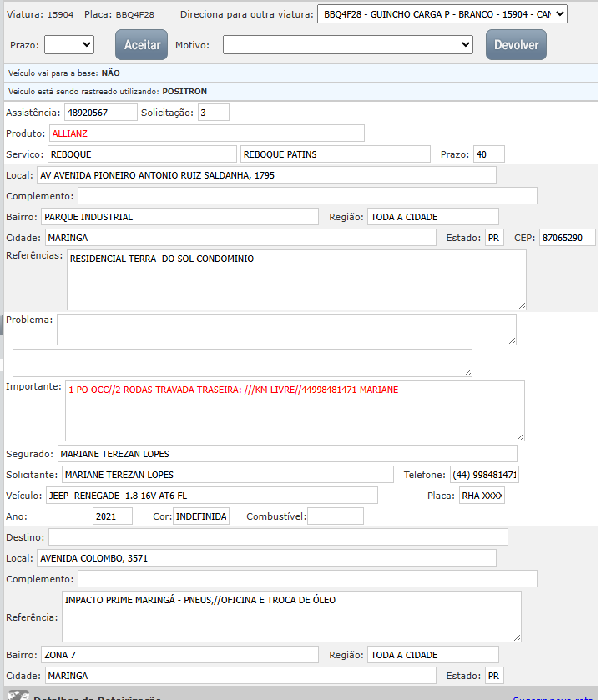Open the 'Direciona para outra viatura' dropdown
Image resolution: width=606 pixels, height=700 pixels.
point(442,14)
